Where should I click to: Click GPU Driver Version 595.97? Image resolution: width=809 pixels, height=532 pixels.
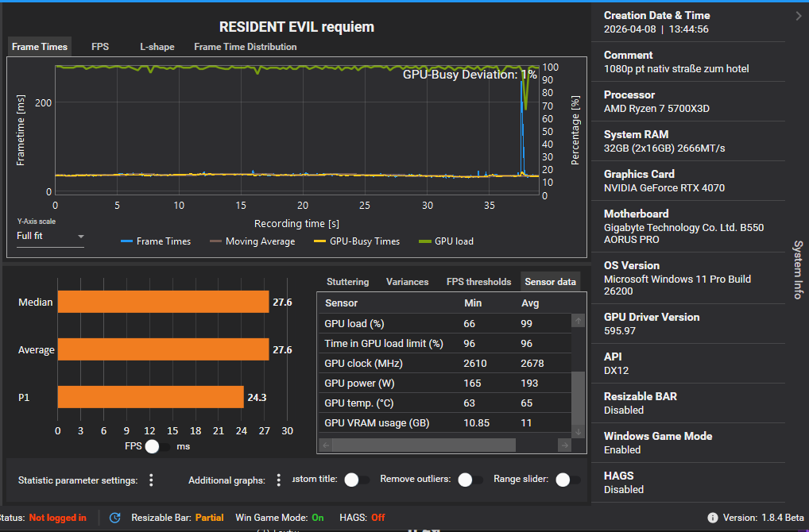pos(620,330)
